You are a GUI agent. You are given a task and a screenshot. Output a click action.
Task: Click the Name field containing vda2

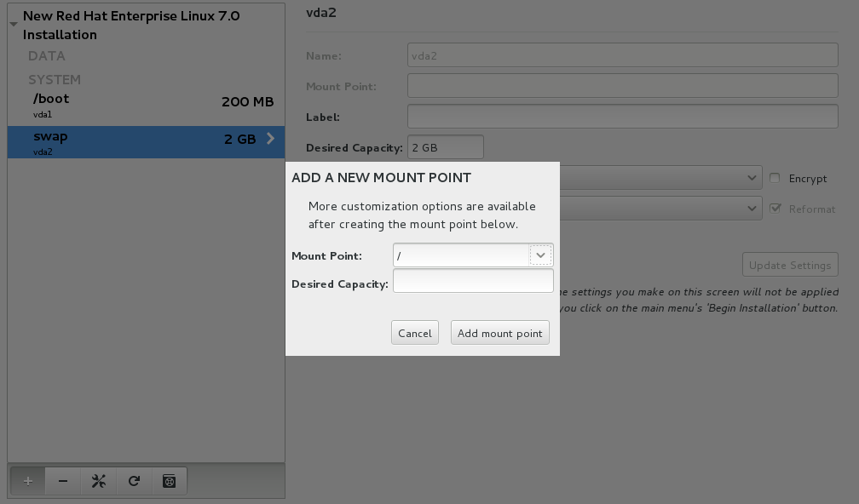pos(622,55)
